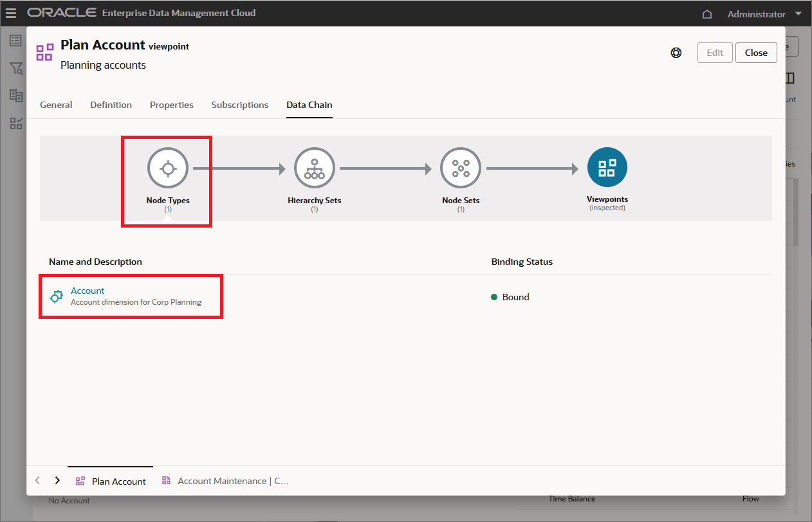Screen dimensions: 812x522
Task: Open the Properties tab
Action: 171,105
